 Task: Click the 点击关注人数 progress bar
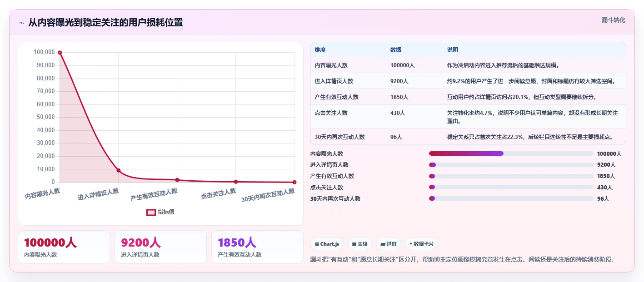511,187
